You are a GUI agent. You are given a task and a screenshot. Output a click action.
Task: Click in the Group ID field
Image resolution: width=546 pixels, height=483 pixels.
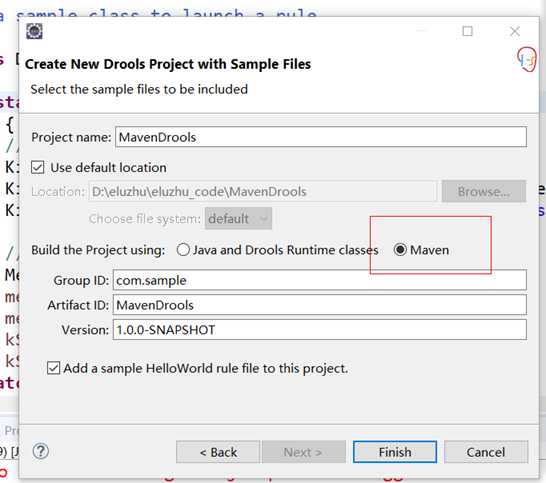point(320,280)
